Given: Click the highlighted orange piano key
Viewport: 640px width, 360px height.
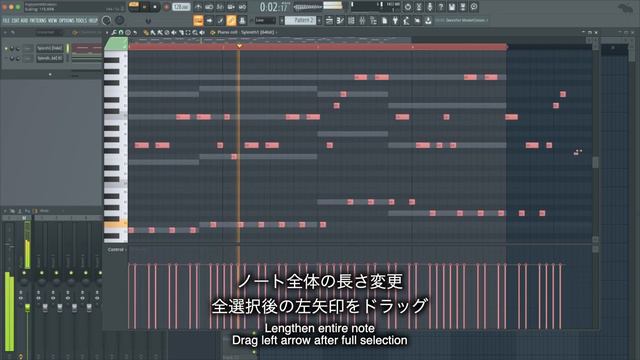Looking at the screenshot, I should 116,224.
